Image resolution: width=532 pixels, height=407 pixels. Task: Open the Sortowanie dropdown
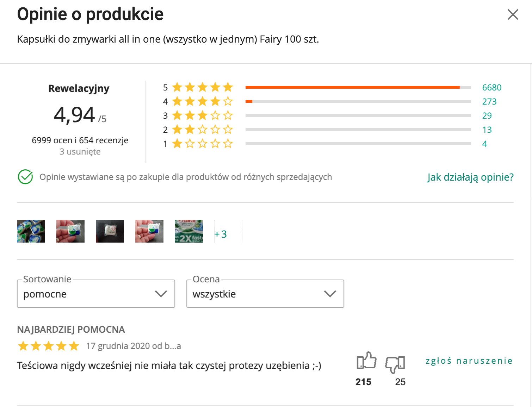(96, 294)
